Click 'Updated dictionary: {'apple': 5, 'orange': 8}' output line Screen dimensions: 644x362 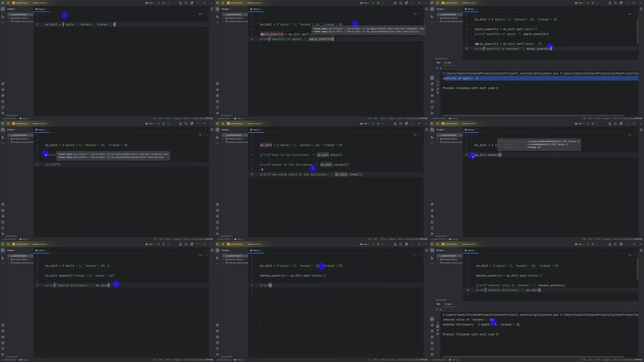481,325
